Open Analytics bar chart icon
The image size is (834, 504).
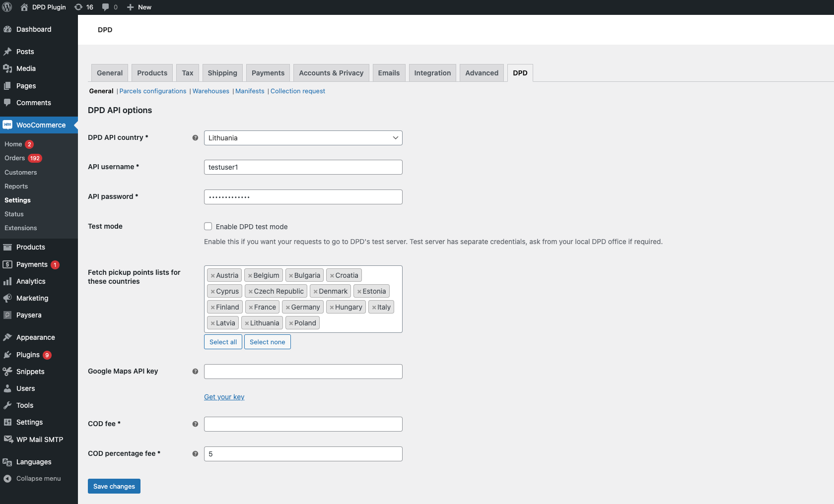point(7,281)
